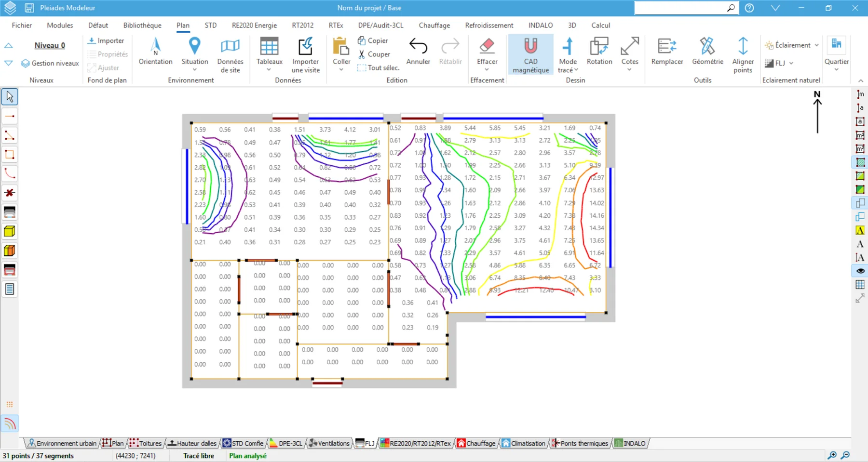
Task: Click the zoom in magnifier
Action: coord(832,455)
